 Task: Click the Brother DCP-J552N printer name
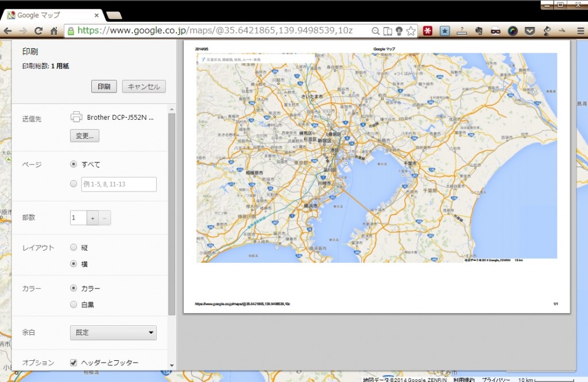pos(120,117)
